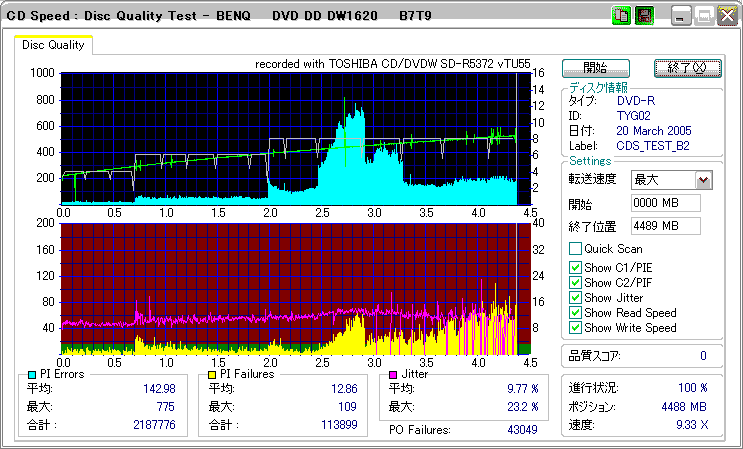This screenshot has height=449, width=743.
Task: Toggle Show C2/PIF checkbox
Action: pos(575,282)
